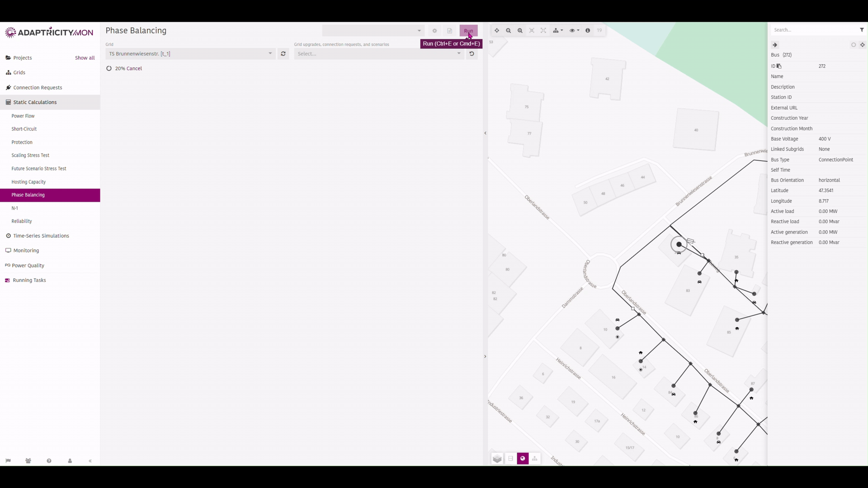Click the map info circle icon
This screenshot has height=488, width=868.
(588, 31)
